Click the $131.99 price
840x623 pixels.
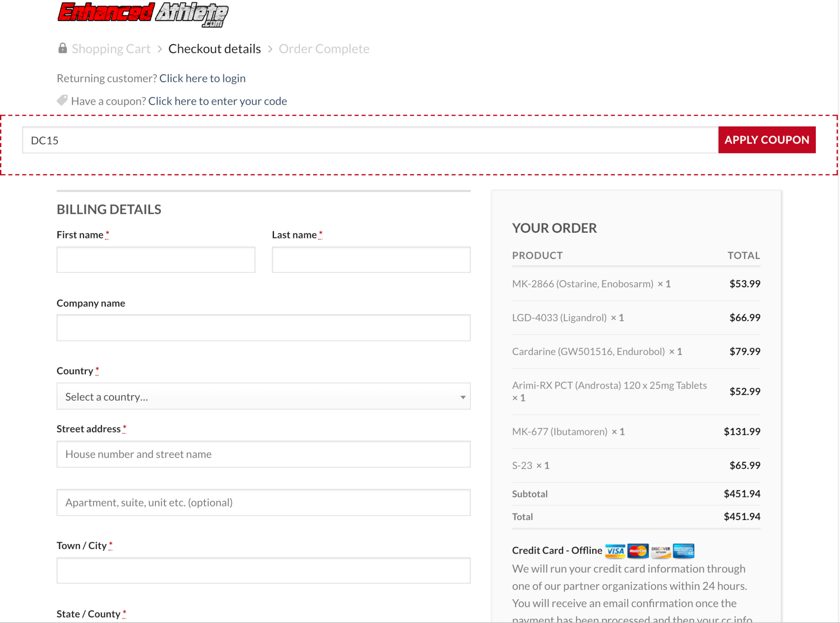[742, 431]
